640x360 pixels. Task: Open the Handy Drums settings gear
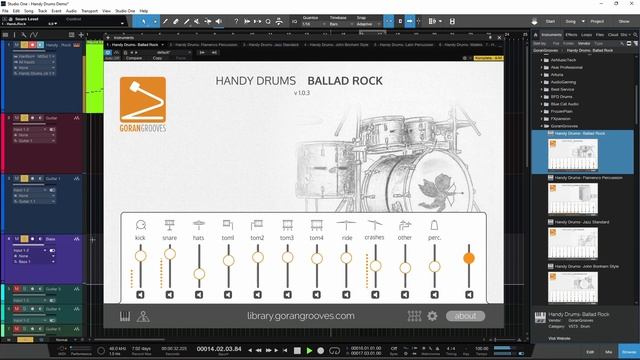[432, 316]
